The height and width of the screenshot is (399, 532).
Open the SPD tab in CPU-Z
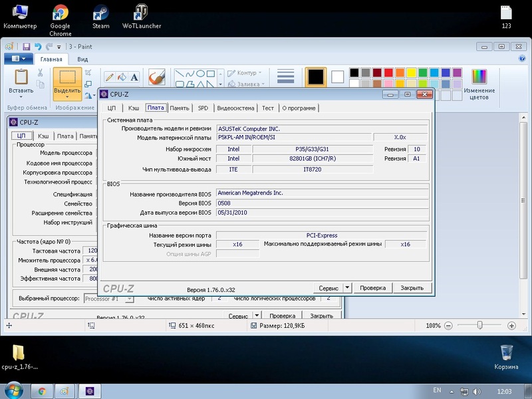coord(203,108)
